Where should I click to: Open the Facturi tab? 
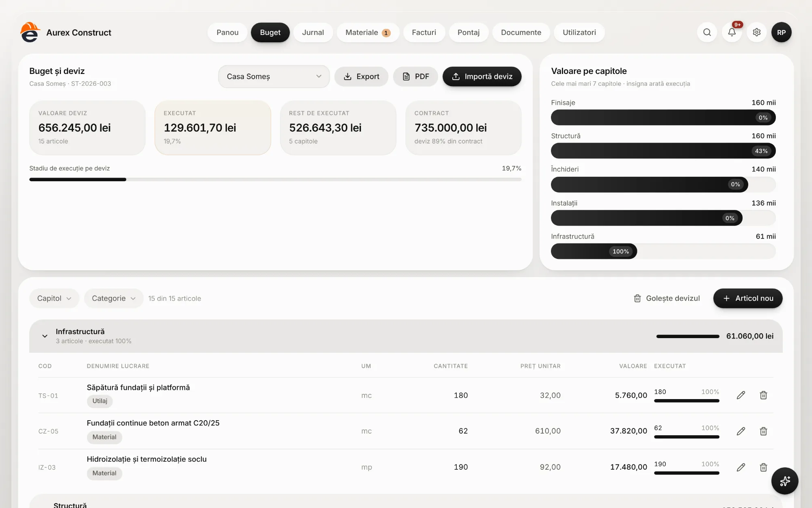[424, 33]
